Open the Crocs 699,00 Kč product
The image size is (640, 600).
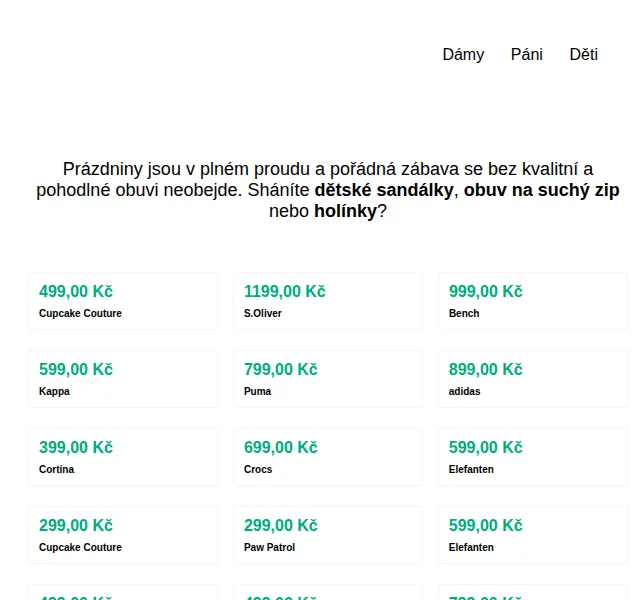click(328, 457)
